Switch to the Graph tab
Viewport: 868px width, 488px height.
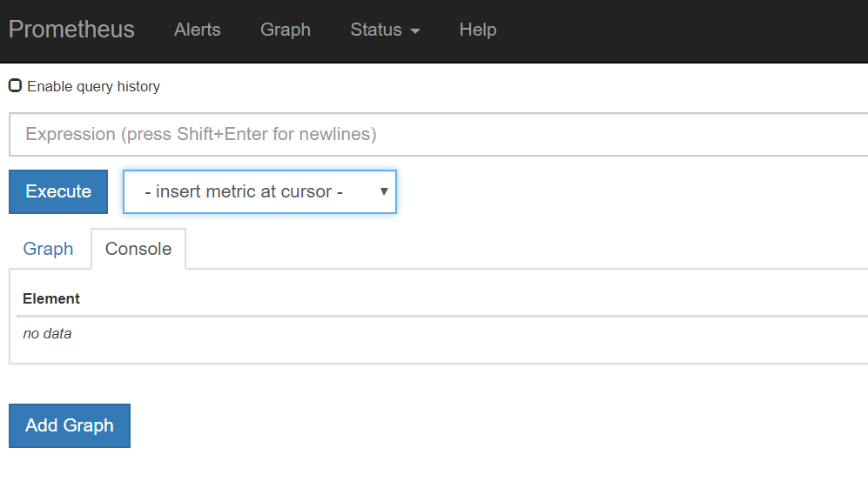(48, 249)
